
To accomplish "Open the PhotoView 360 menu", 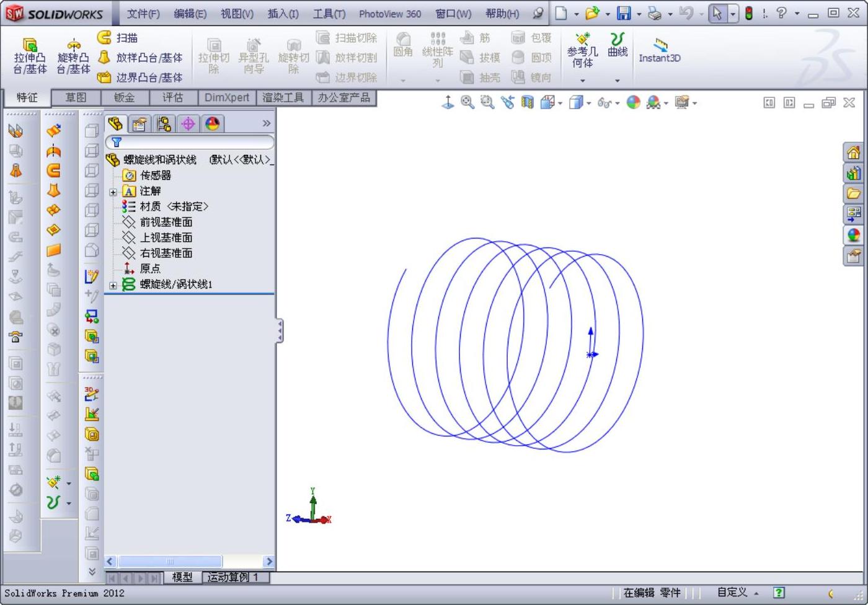I will pyautogui.click(x=390, y=14).
